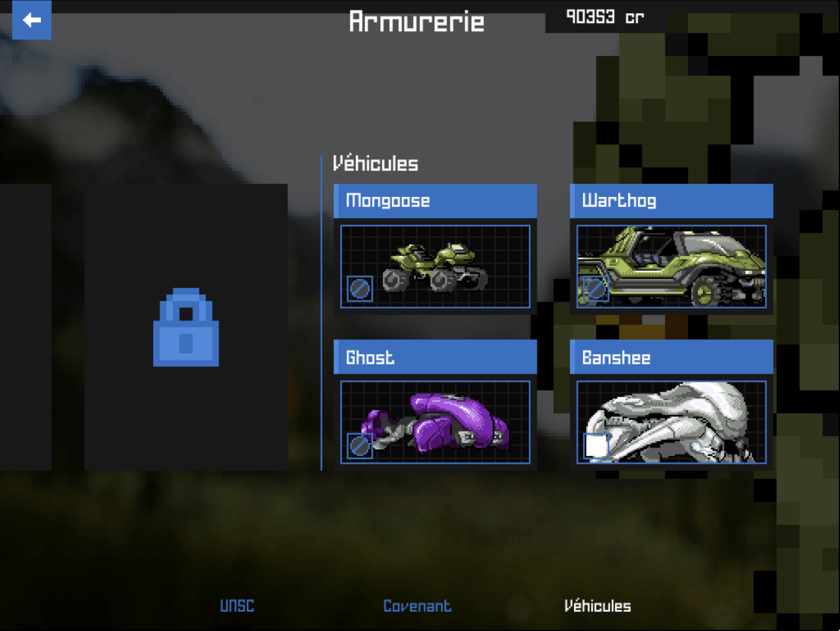Click the blue padlock icon
The height and width of the screenshot is (631, 840).
point(186,327)
